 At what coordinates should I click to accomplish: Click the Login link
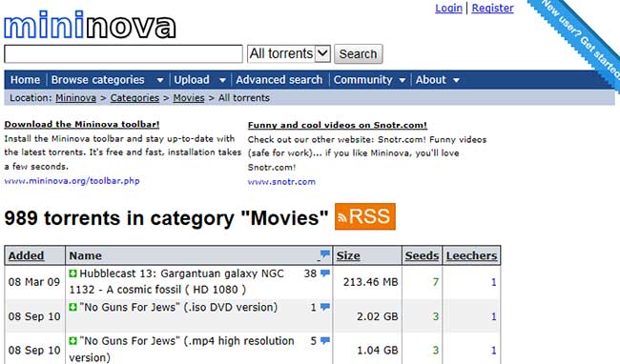(x=449, y=8)
